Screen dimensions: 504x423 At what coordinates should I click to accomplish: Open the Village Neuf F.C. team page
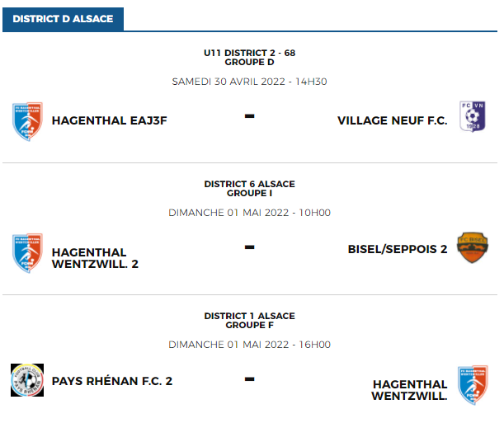click(392, 121)
